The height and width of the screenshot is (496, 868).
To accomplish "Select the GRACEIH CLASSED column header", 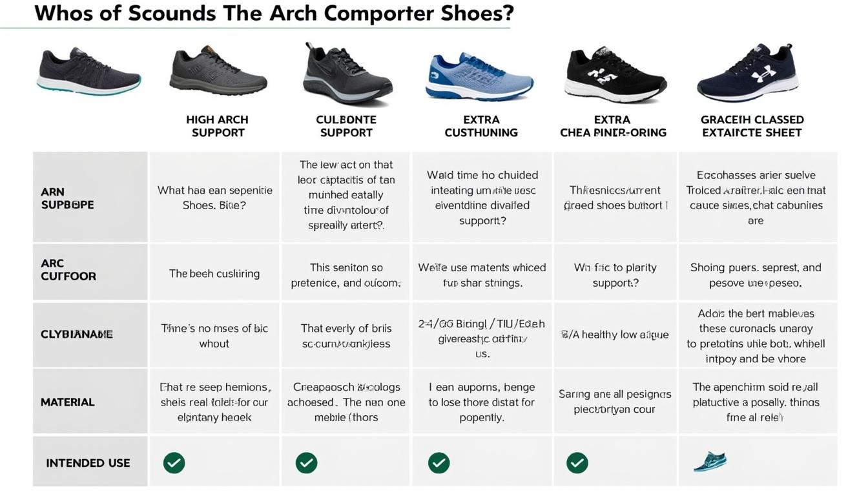I will 752,126.
